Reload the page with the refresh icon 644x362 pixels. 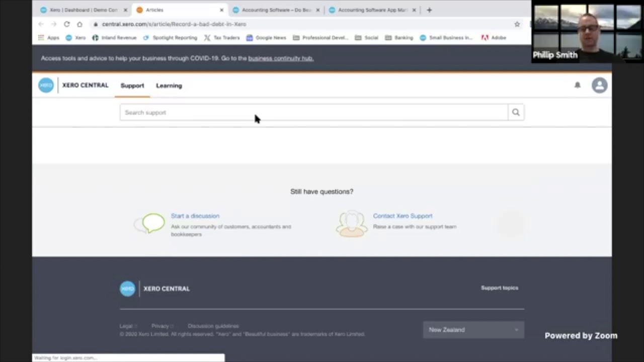coord(66,24)
